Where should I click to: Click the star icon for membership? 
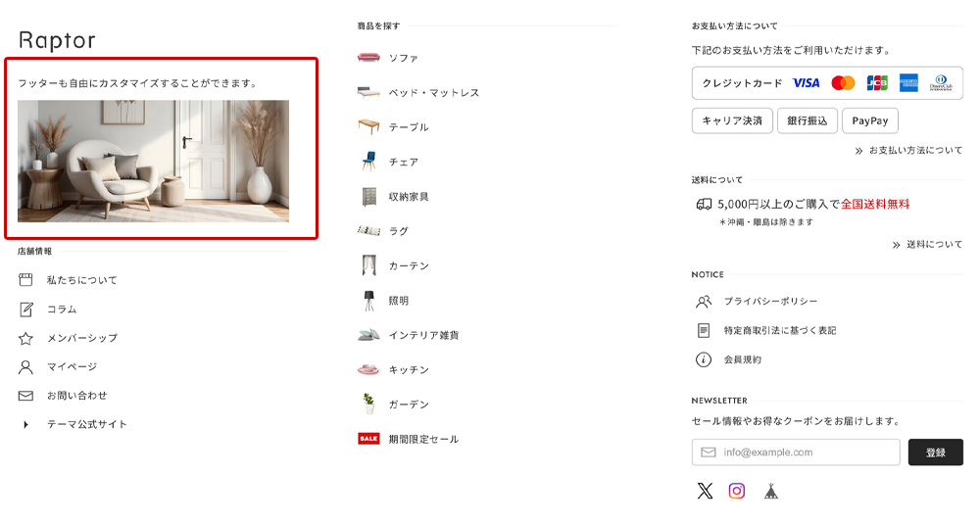click(x=26, y=338)
